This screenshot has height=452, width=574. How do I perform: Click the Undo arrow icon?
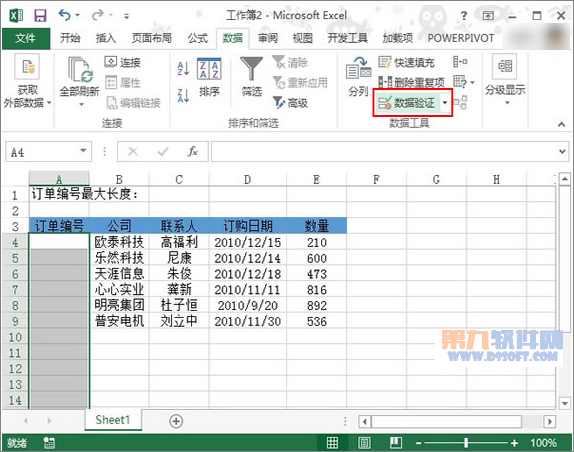(64, 15)
